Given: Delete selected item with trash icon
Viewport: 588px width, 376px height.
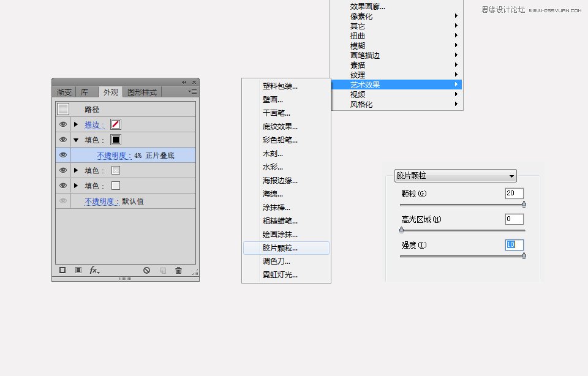Looking at the screenshot, I should [x=178, y=270].
